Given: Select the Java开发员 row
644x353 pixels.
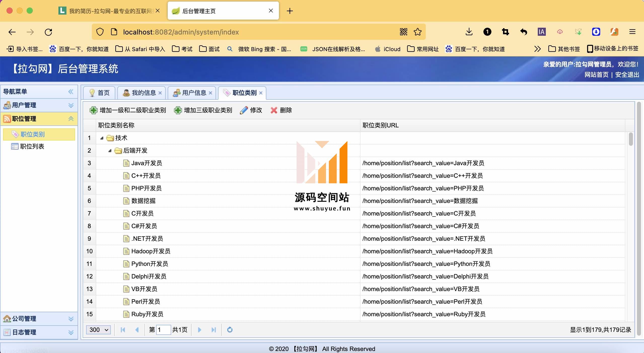Looking at the screenshot, I should (x=354, y=163).
